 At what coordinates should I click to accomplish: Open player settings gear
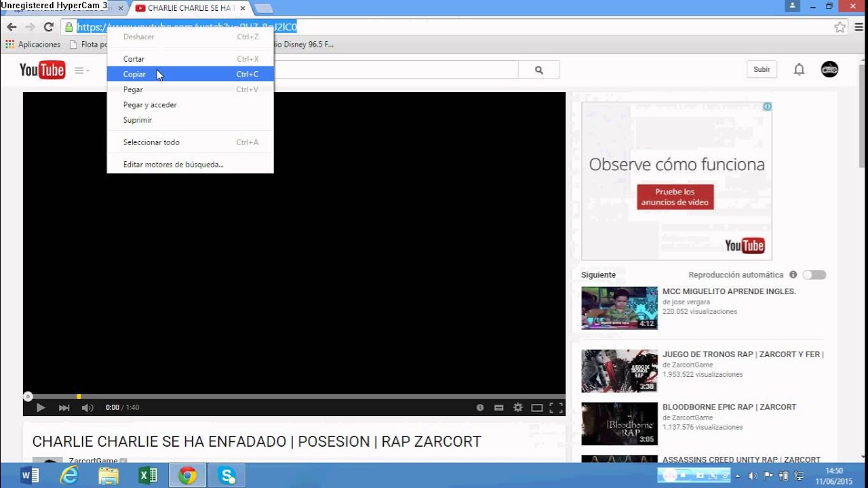tap(518, 407)
